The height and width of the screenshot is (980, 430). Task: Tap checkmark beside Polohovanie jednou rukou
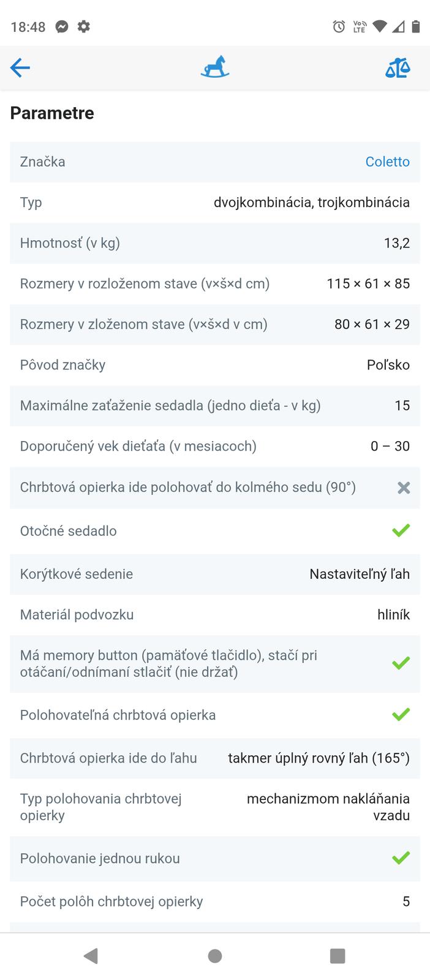coord(401,858)
